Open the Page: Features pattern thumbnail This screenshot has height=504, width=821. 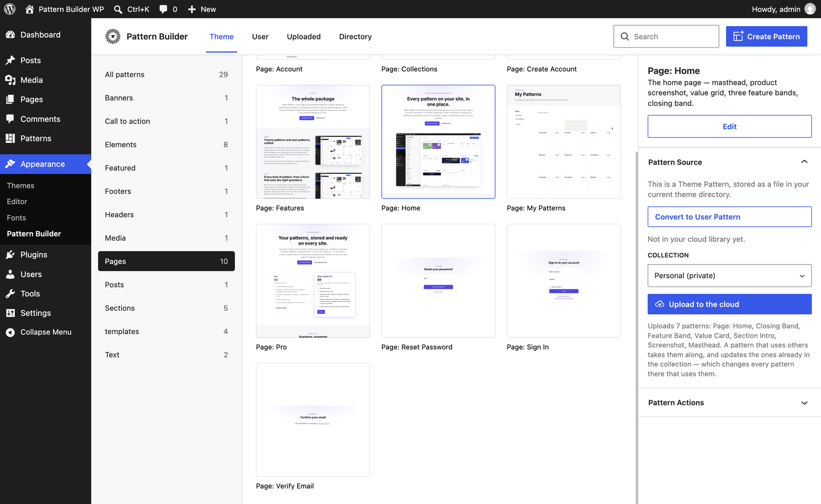pos(313,142)
